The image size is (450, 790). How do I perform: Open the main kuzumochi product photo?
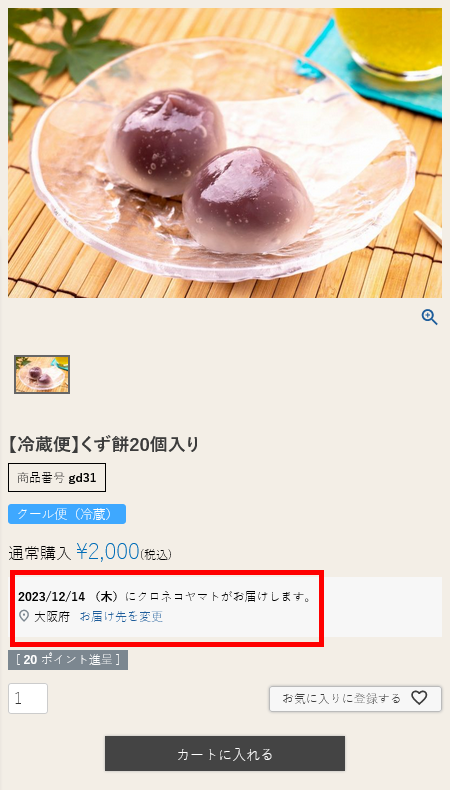(x=225, y=153)
